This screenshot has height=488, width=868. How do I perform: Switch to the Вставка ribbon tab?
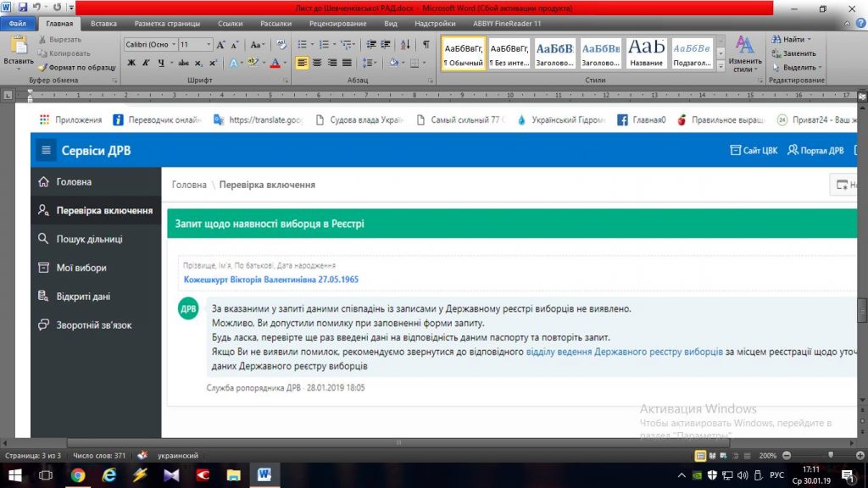tap(103, 24)
